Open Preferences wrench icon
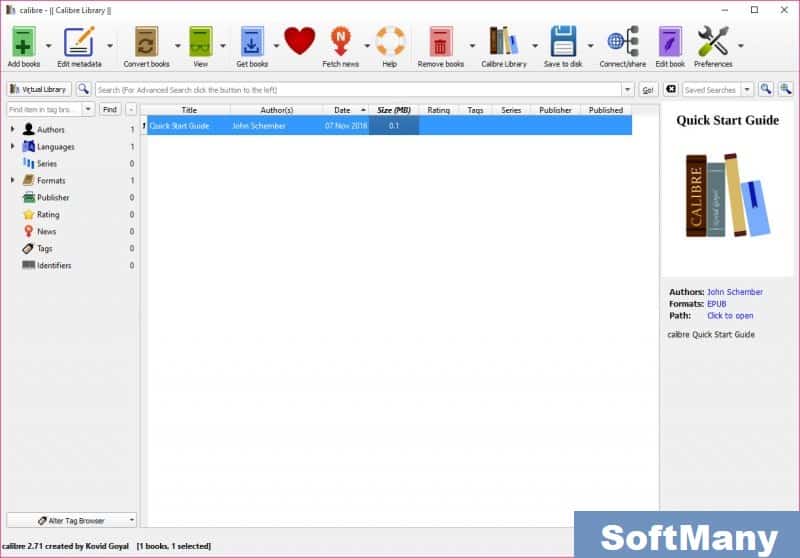800x558 pixels. pyautogui.click(x=713, y=41)
